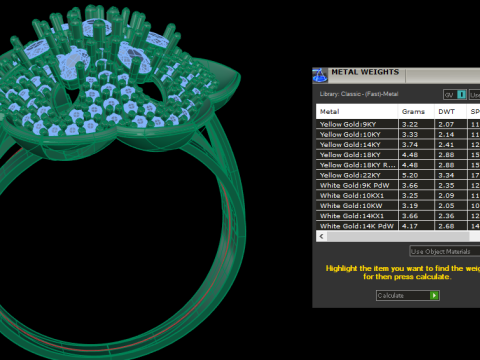Select the Yellow Gold:18KY R... row
This screenshot has height=360, width=480.
click(x=398, y=165)
